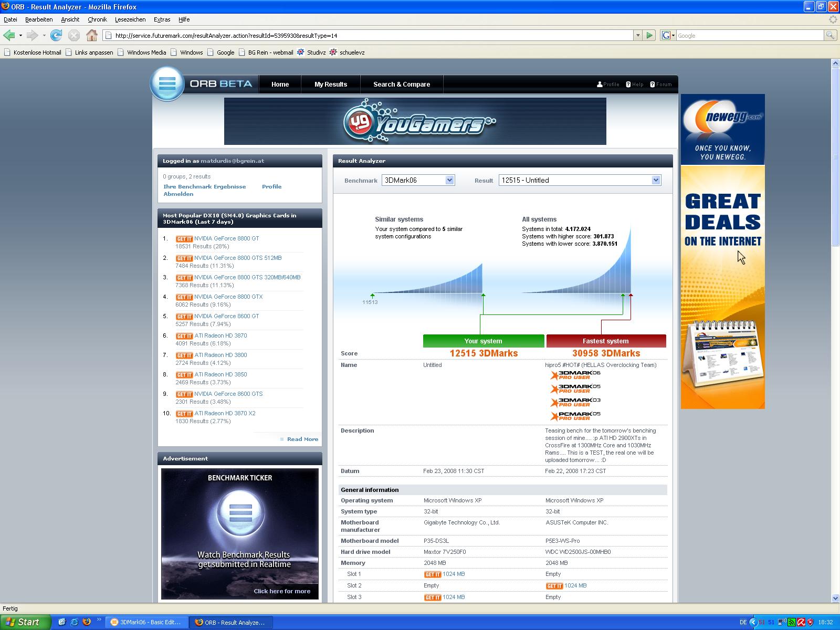Image resolution: width=840 pixels, height=630 pixels.
Task: Open the ATI Radeon HD 3800 link
Action: [220, 355]
